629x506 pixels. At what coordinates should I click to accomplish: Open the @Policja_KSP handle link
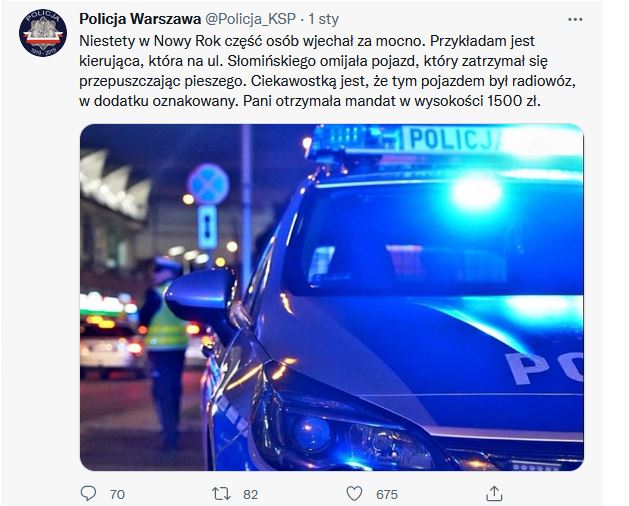(x=251, y=19)
